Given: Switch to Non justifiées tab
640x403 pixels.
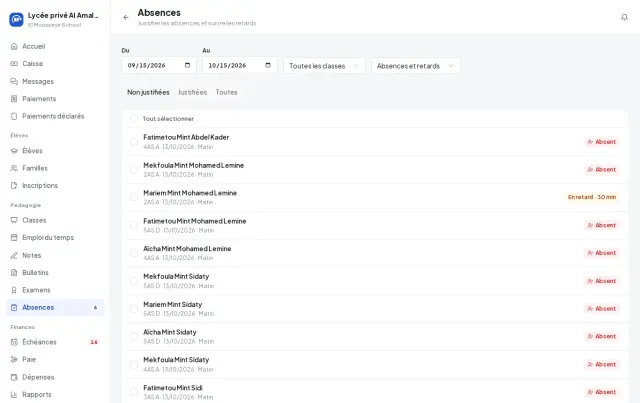Looking at the screenshot, I should click(x=148, y=92).
